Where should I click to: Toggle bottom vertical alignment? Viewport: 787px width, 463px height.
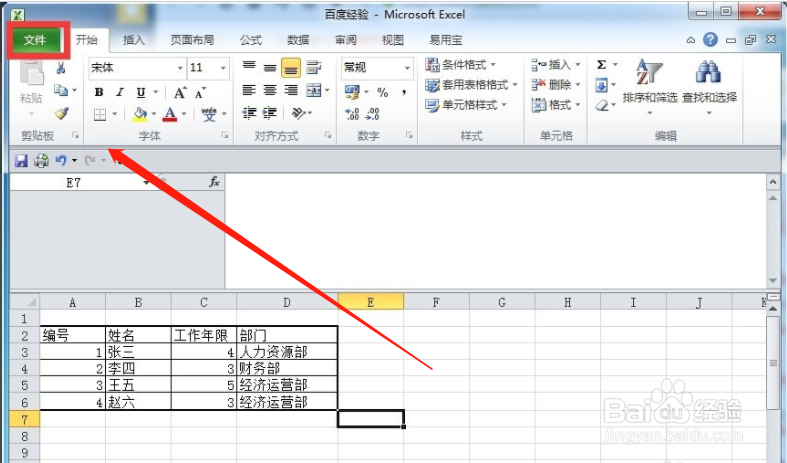[x=291, y=68]
